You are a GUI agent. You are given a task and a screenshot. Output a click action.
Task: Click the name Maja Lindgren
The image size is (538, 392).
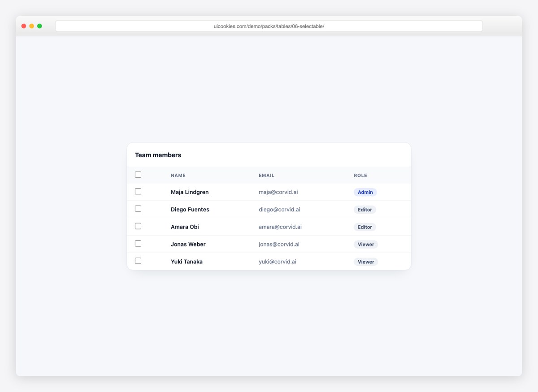click(x=190, y=192)
